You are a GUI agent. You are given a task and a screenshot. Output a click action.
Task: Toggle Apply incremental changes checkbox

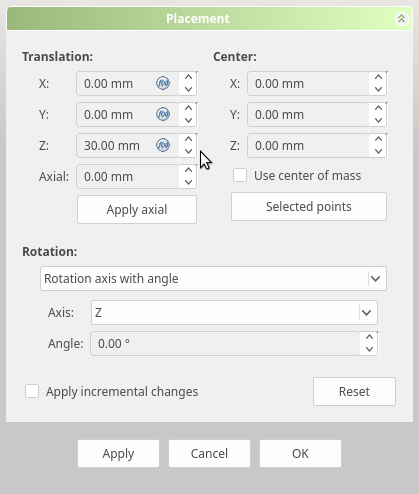[x=32, y=391]
